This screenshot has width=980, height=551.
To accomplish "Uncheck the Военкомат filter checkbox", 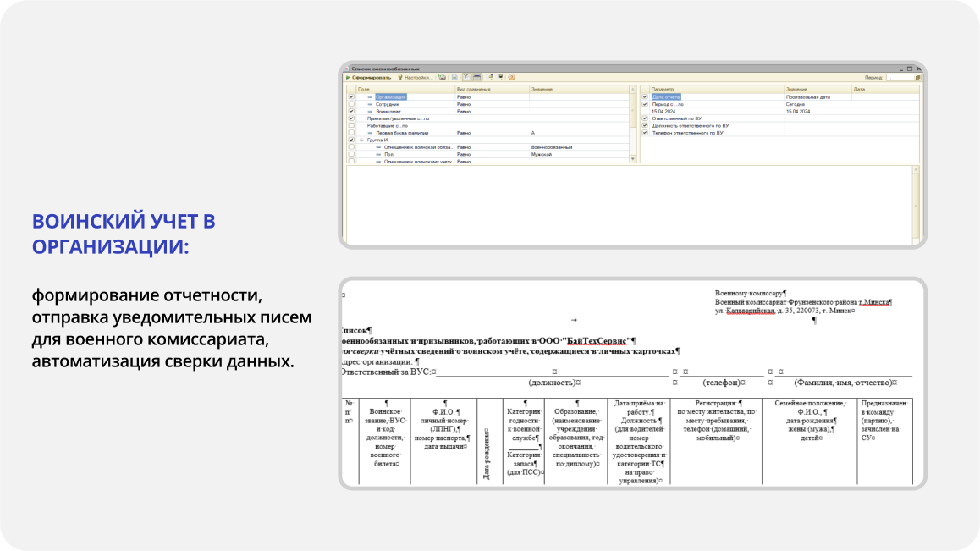I will coord(351,112).
